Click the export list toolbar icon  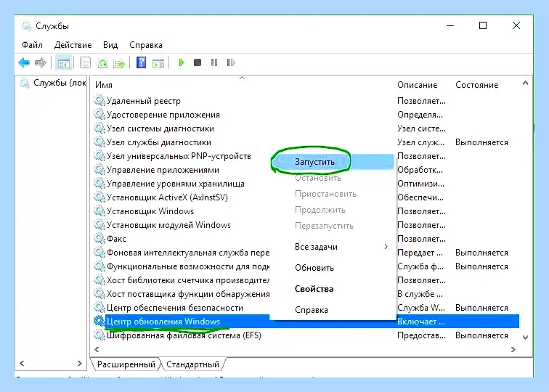pos(119,63)
